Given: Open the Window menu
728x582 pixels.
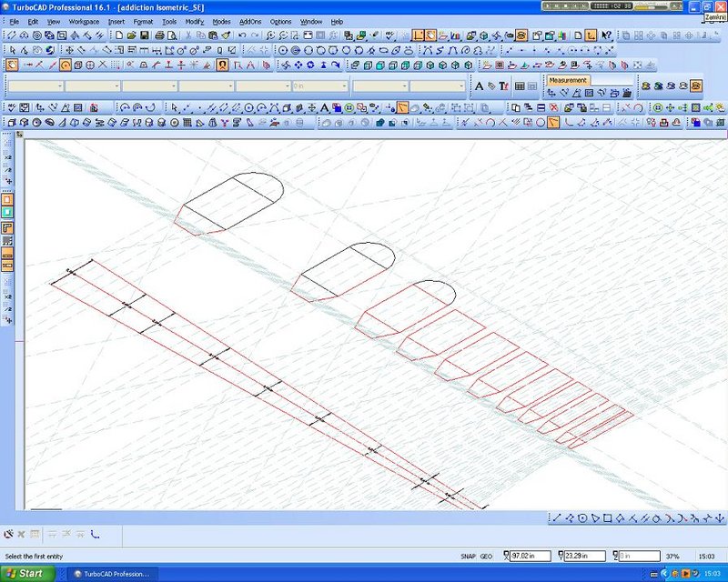Looking at the screenshot, I should click(310, 21).
